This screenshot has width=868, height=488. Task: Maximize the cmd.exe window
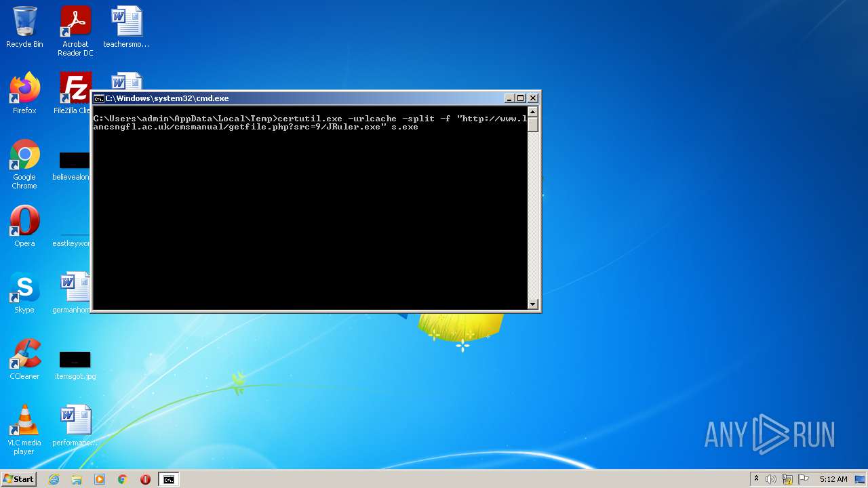point(520,98)
